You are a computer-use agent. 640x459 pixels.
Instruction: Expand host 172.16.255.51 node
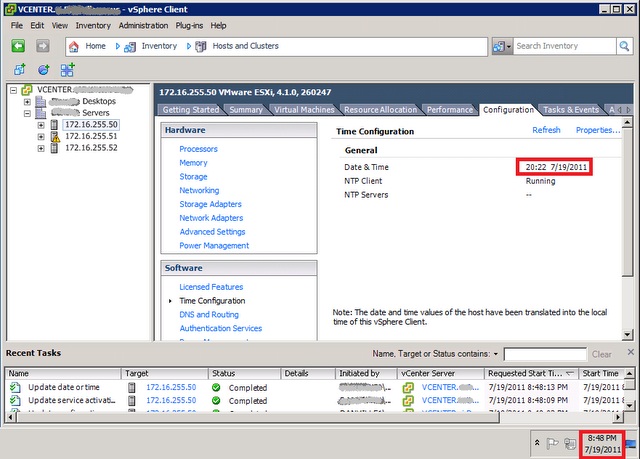(41, 137)
